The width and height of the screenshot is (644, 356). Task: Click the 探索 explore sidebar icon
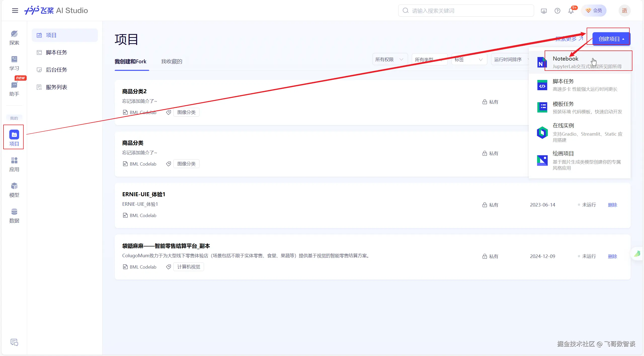[x=14, y=37]
